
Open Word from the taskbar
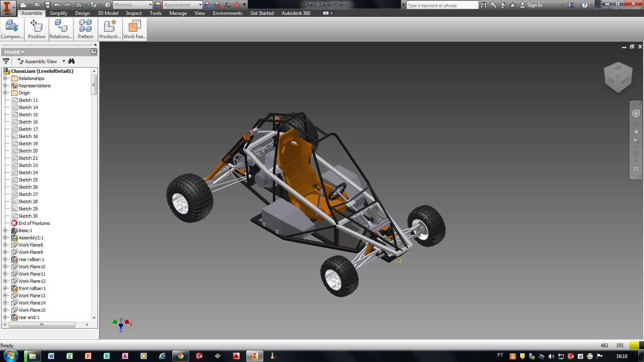point(51,356)
